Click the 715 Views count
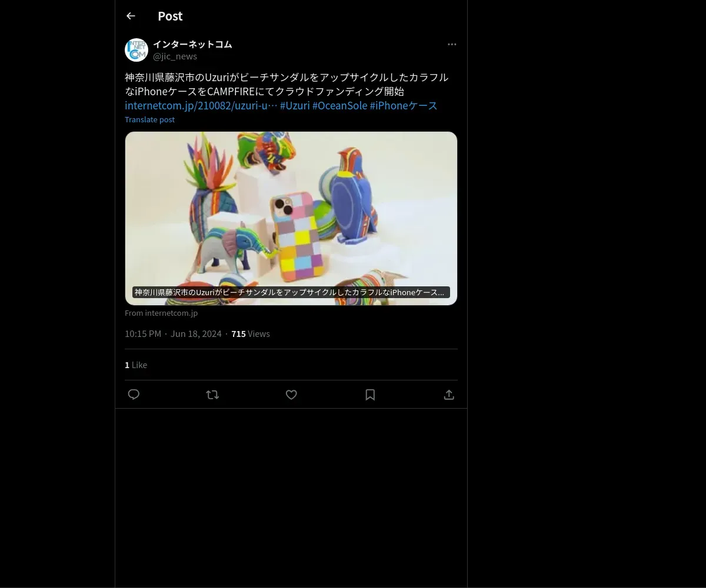 [251, 334]
